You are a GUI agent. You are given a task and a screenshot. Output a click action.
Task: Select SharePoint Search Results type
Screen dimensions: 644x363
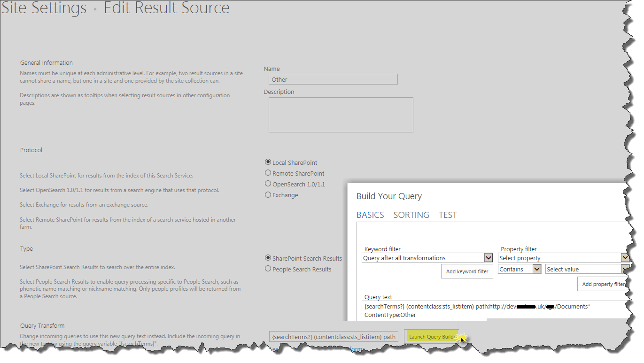pyautogui.click(x=268, y=258)
